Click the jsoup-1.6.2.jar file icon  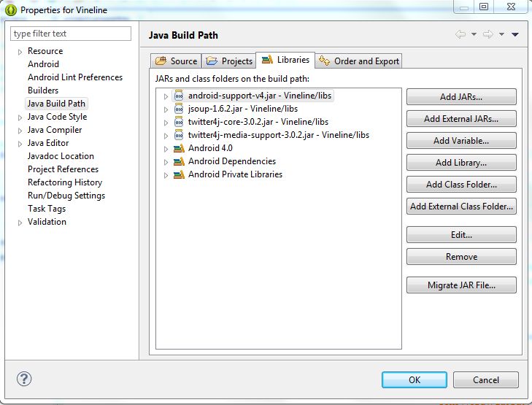click(179, 109)
